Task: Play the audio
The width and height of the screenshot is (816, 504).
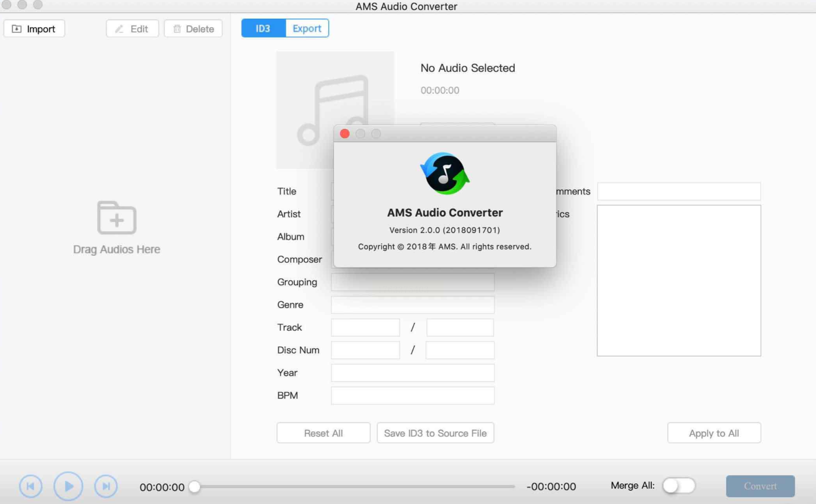Action: (68, 486)
